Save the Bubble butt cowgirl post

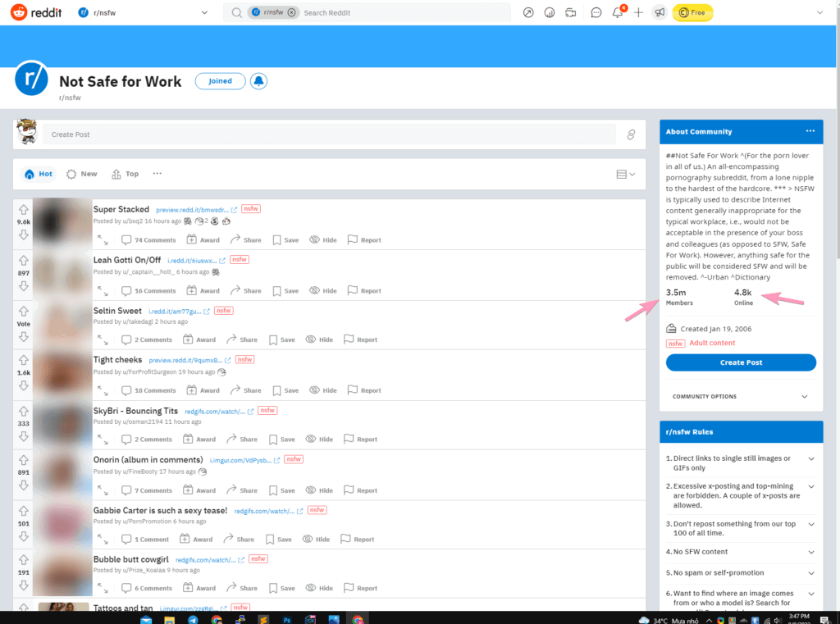point(282,588)
